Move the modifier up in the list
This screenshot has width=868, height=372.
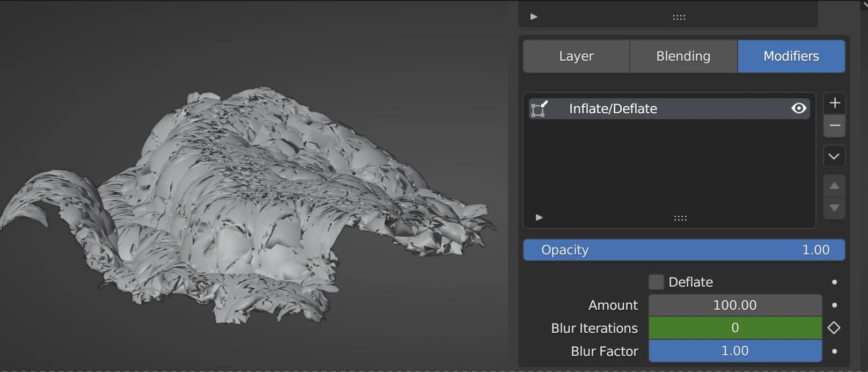[834, 186]
